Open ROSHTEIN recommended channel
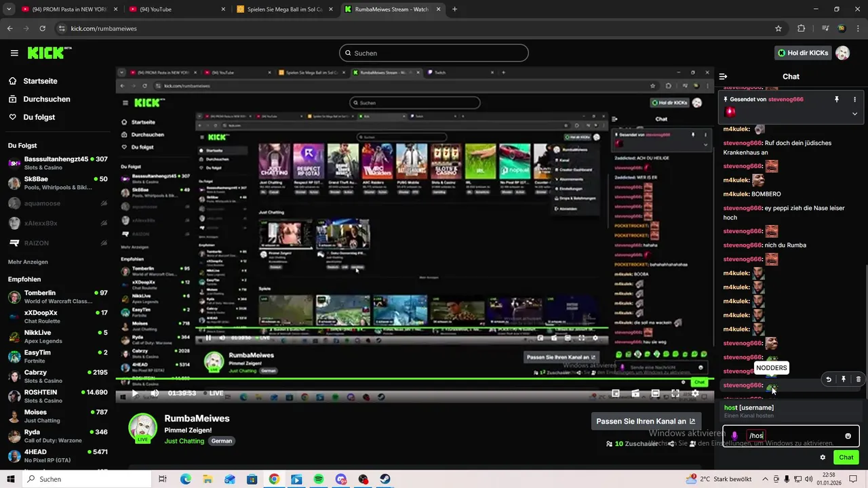Viewport: 868px width, 488px height. point(58,396)
